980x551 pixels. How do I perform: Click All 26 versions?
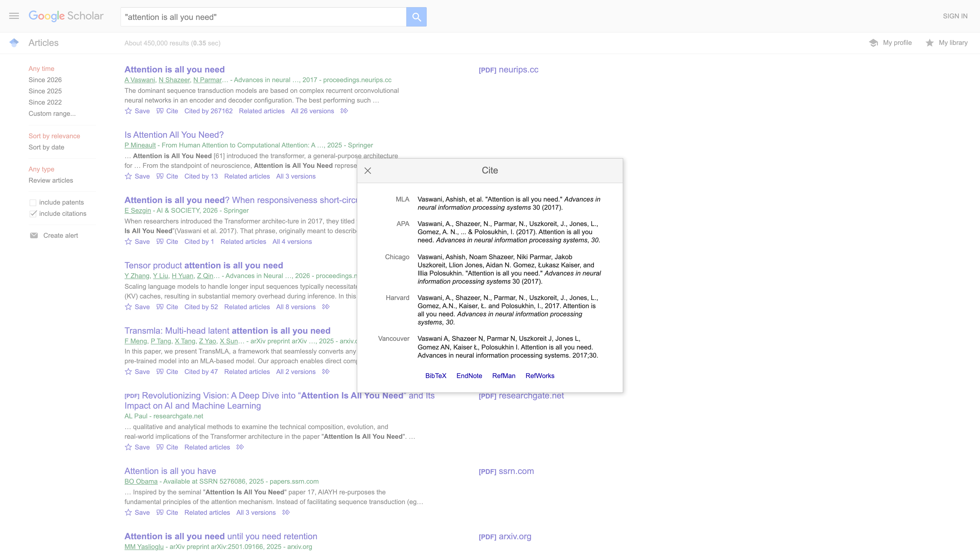pyautogui.click(x=312, y=111)
